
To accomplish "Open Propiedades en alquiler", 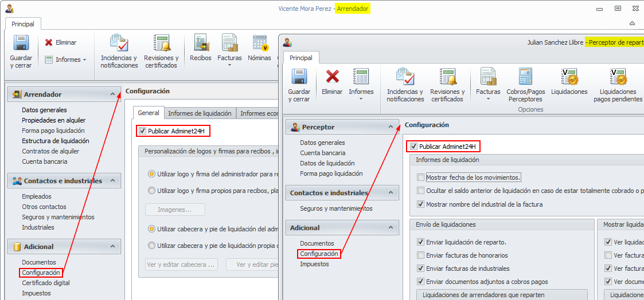I will point(54,120).
